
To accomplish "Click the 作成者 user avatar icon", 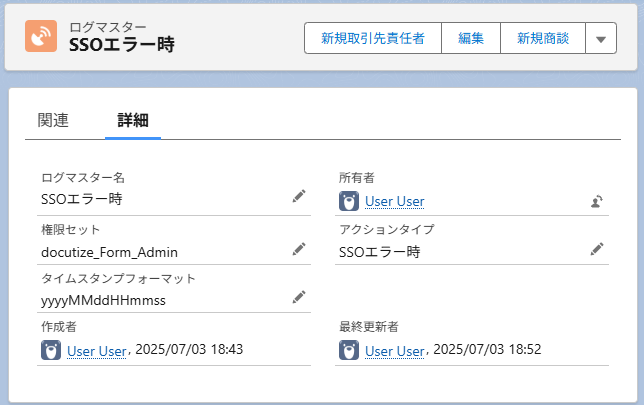I will [51, 350].
